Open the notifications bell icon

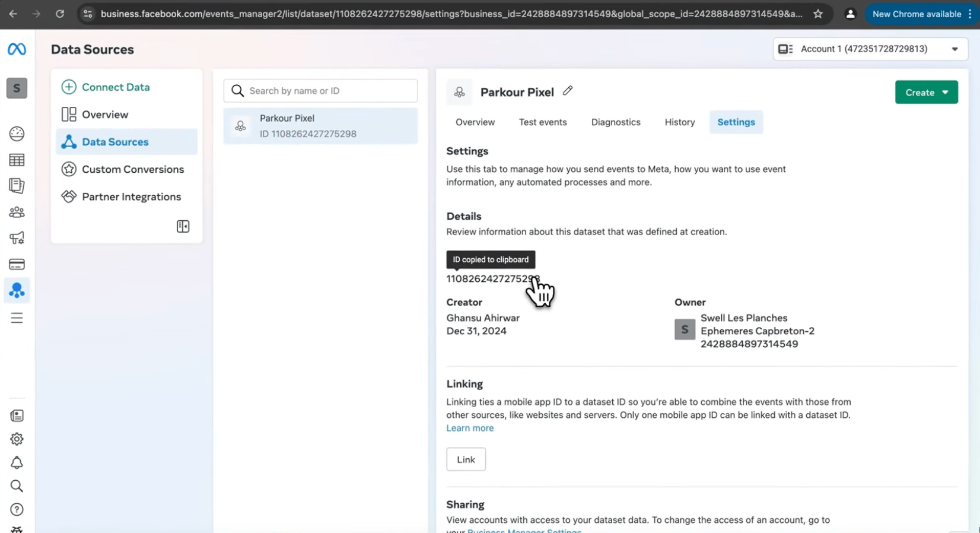[17, 462]
